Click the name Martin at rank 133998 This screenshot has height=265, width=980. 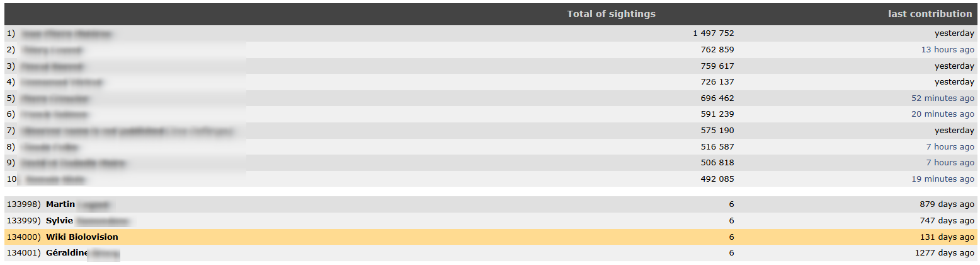point(60,204)
